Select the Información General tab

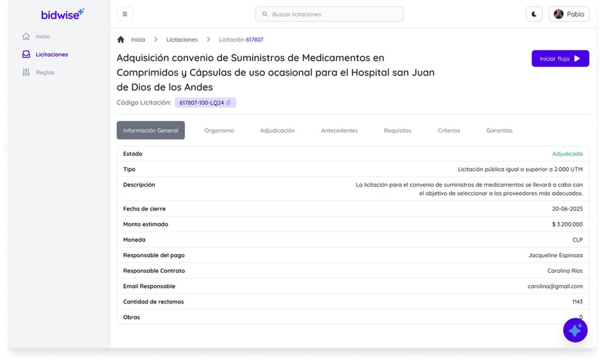[150, 130]
